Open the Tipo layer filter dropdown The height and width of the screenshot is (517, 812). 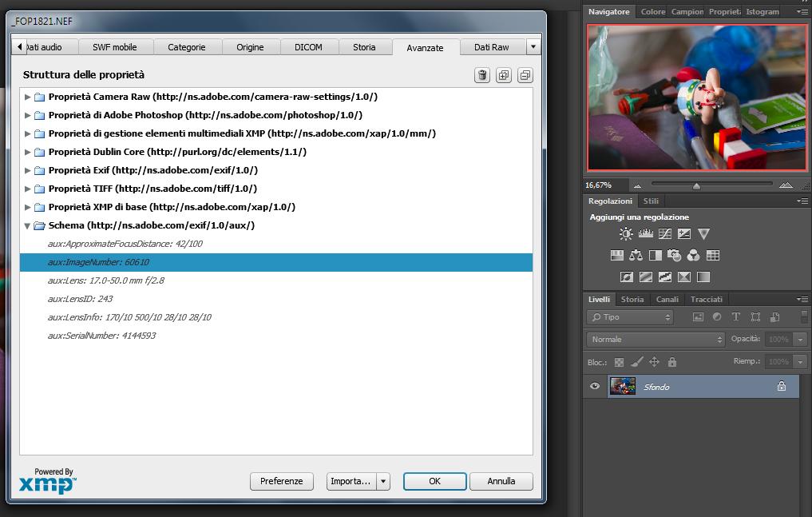[x=630, y=317]
